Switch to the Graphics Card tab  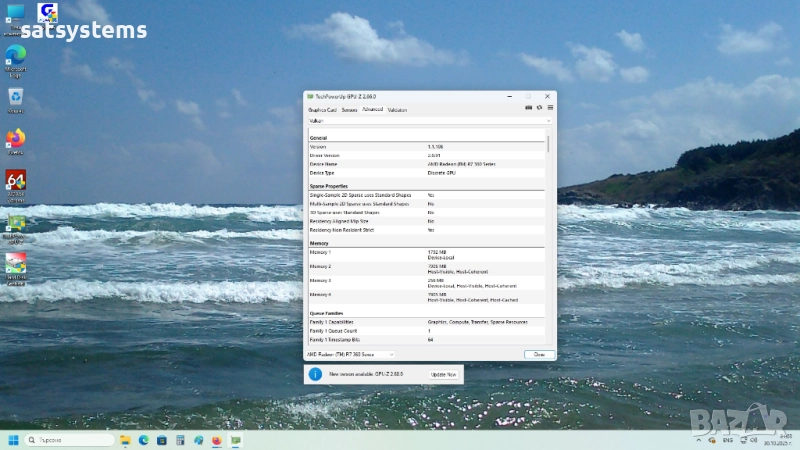click(322, 109)
